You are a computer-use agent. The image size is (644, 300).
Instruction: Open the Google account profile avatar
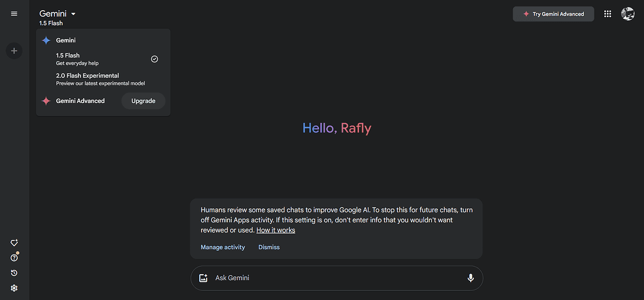click(x=628, y=14)
